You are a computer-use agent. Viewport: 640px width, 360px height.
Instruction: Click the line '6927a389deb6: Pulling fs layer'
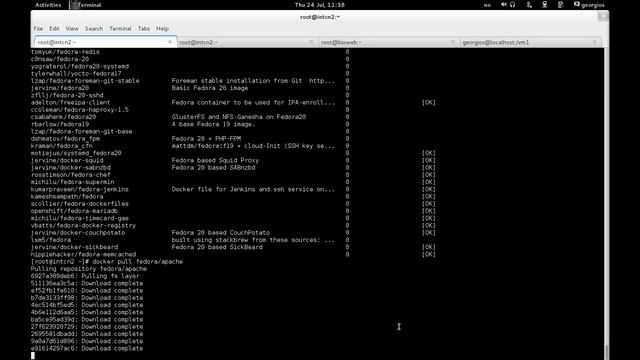[85, 276]
